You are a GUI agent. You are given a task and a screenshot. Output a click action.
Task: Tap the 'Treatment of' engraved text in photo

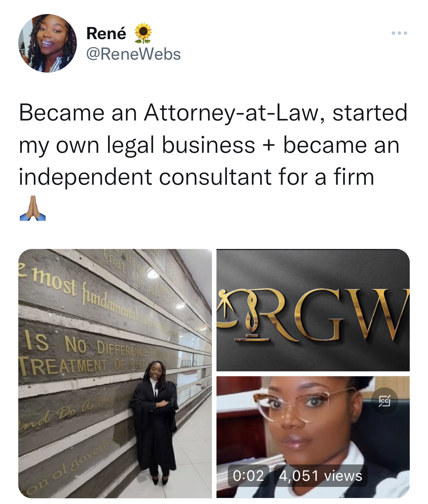click(x=72, y=366)
